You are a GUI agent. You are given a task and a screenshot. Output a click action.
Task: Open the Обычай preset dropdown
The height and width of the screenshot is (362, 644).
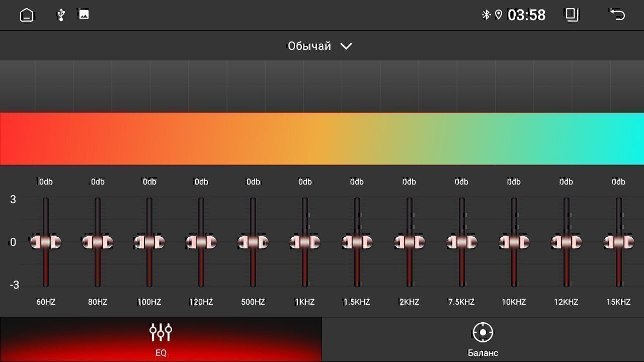(x=309, y=46)
